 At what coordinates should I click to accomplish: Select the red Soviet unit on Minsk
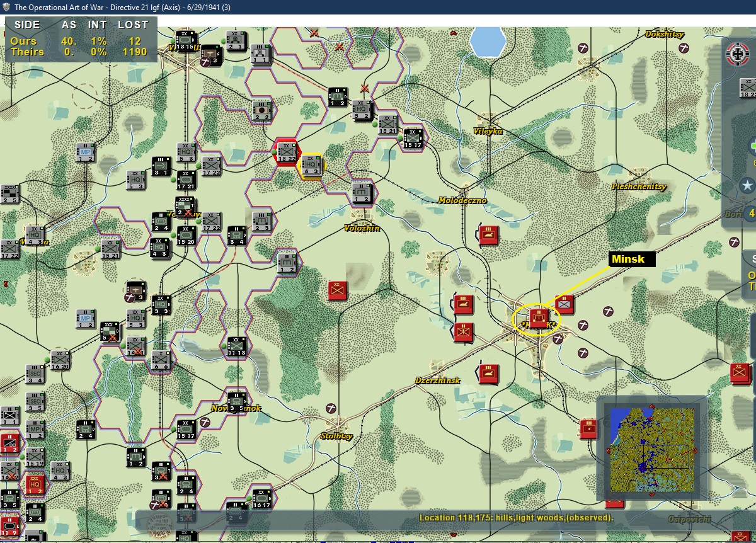coord(539,319)
